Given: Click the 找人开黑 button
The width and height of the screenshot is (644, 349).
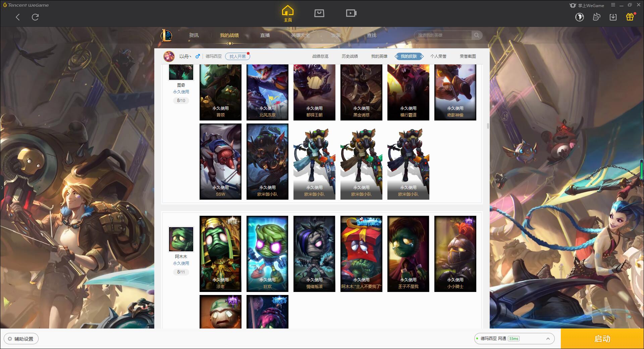Looking at the screenshot, I should (x=237, y=56).
